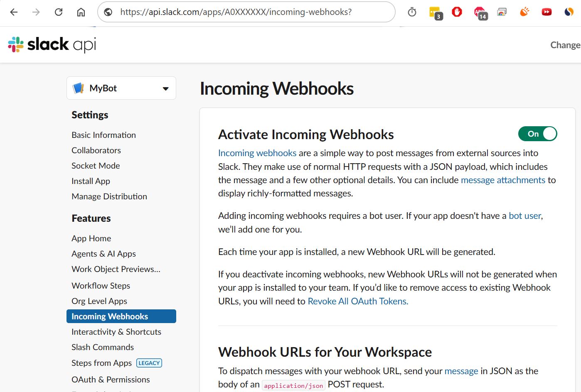The image size is (581, 392).
Task: Open Interactivity & Shortcuts page
Action: (x=116, y=332)
